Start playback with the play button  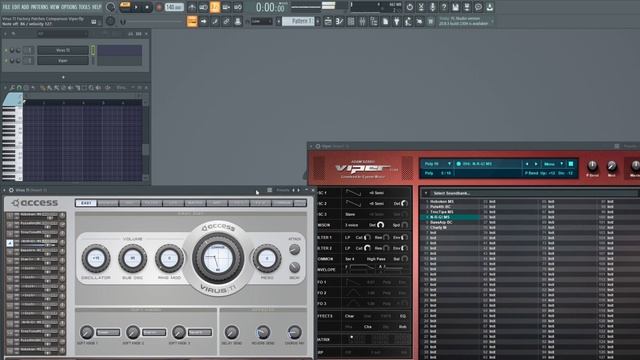coord(136,7)
